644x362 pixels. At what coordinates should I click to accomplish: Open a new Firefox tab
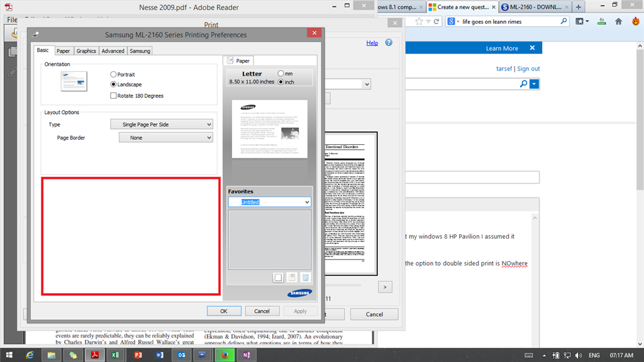[x=579, y=7]
